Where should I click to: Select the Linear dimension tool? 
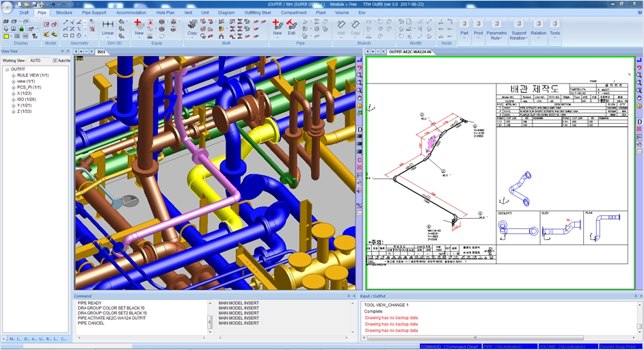pyautogui.click(x=108, y=26)
